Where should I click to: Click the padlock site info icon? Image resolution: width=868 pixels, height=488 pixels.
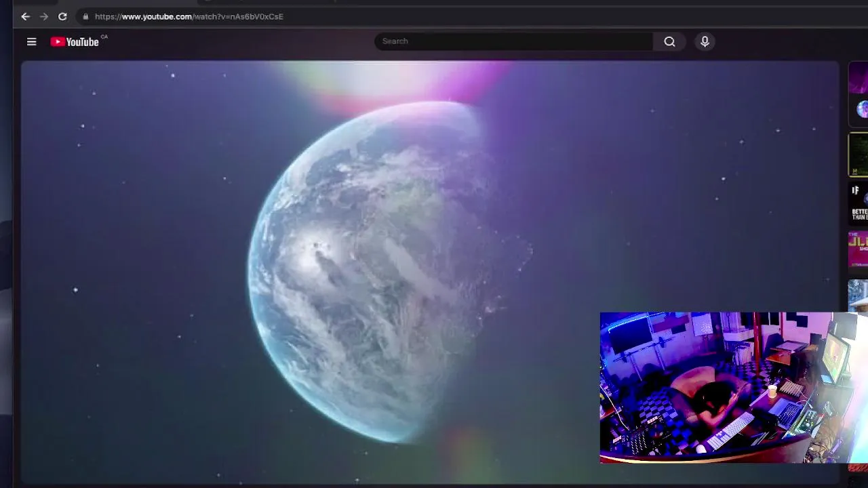pyautogui.click(x=85, y=16)
